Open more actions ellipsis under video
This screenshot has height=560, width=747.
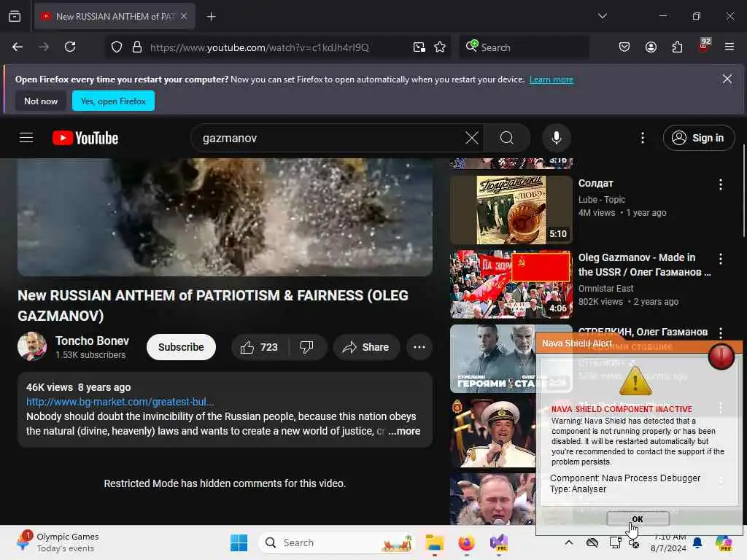pos(419,347)
